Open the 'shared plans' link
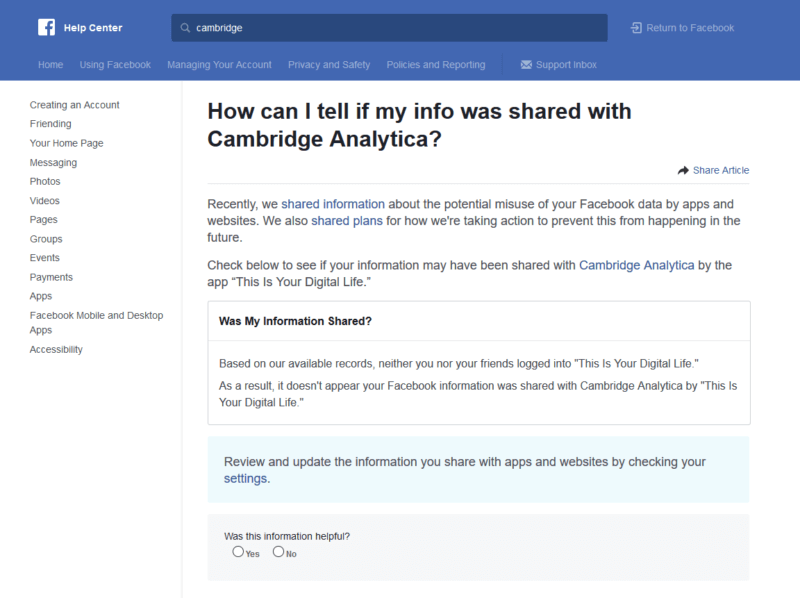The height and width of the screenshot is (598, 800). coord(347,221)
